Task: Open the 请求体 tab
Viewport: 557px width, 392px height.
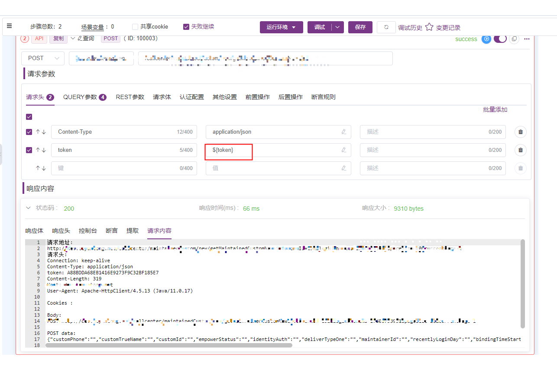Action: (x=162, y=97)
